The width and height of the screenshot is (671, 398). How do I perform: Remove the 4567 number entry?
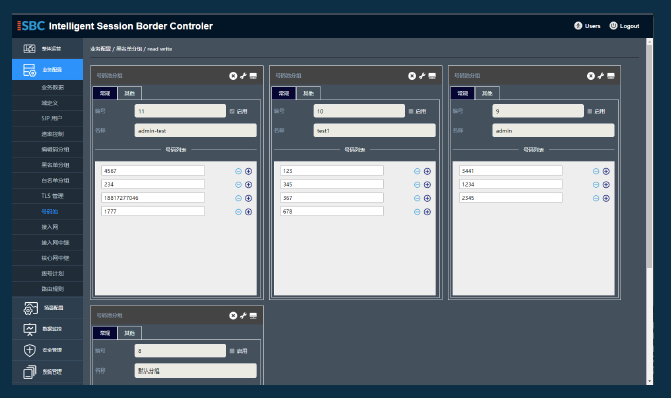pos(238,171)
